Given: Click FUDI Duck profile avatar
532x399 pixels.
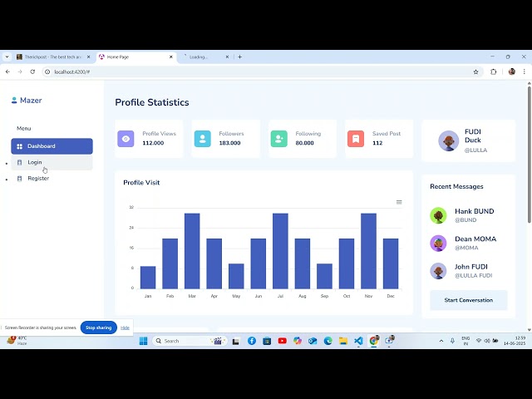Looking at the screenshot, I should click(448, 140).
